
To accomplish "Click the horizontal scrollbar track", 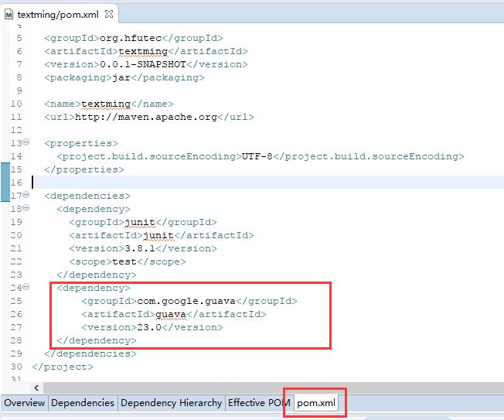I will [x=273, y=388].
